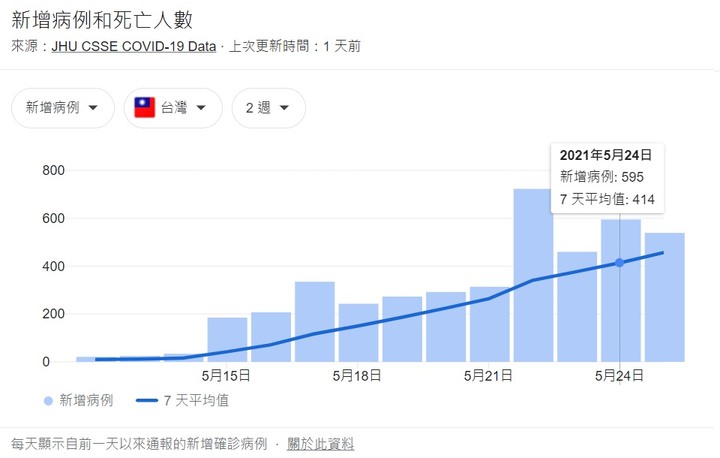Click the 5月18日 axis label
Image resolution: width=720 pixels, height=458 pixels.
point(357,376)
